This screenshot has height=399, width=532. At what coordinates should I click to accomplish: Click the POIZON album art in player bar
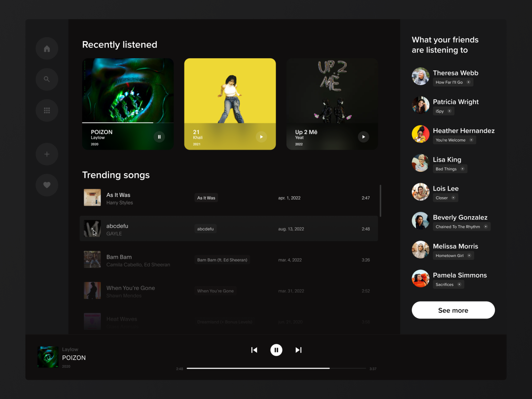coord(48,356)
